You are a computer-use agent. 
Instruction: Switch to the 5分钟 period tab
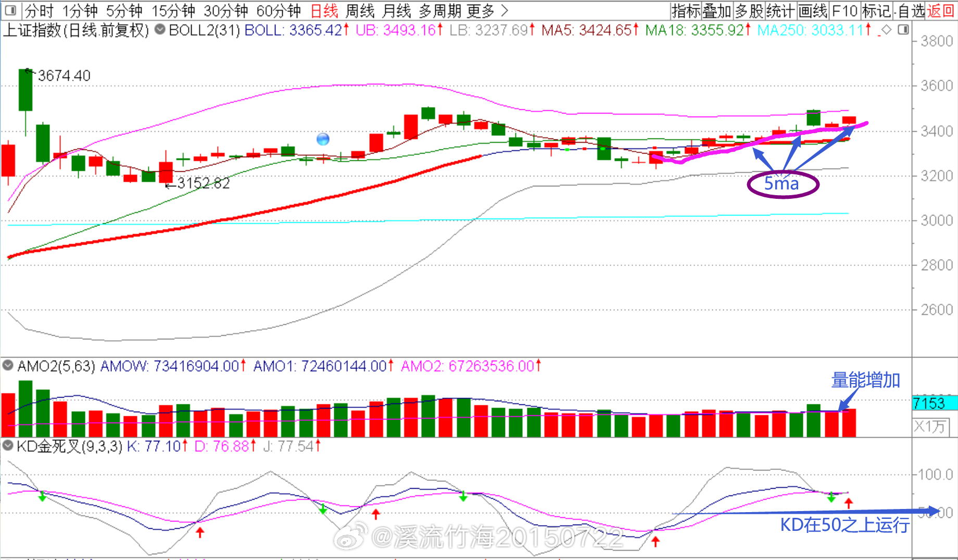click(124, 10)
